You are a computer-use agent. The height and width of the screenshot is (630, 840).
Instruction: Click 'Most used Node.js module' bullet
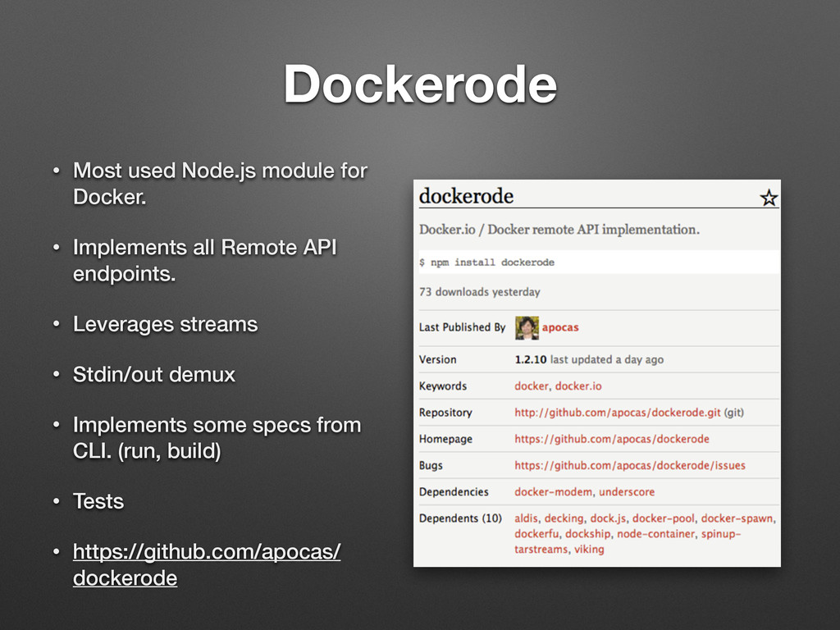click(220, 183)
